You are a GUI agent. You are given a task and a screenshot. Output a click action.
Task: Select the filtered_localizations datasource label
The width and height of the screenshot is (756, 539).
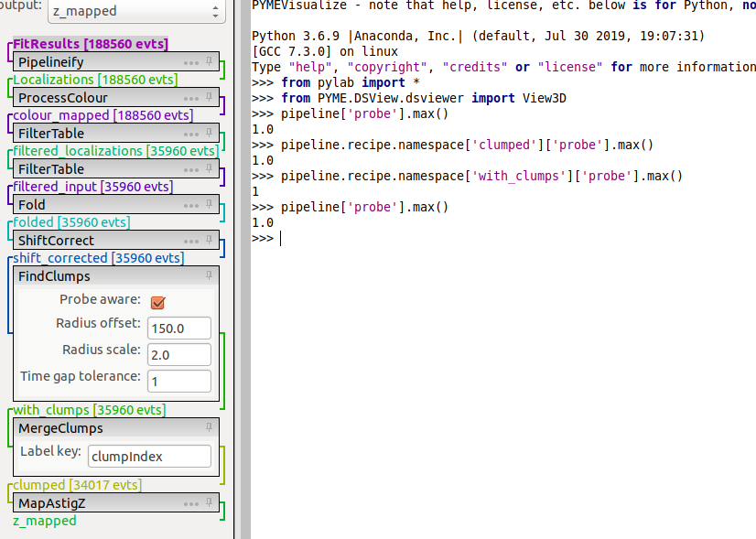[115, 151]
